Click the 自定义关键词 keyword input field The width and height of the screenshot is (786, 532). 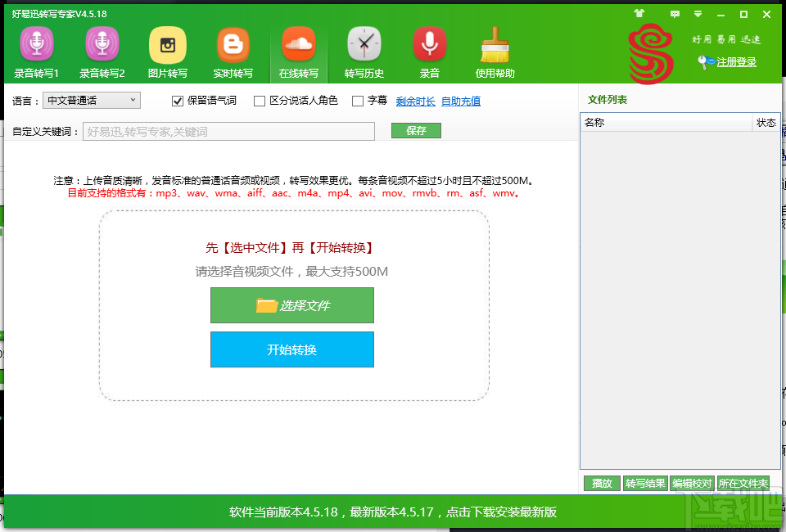(228, 131)
